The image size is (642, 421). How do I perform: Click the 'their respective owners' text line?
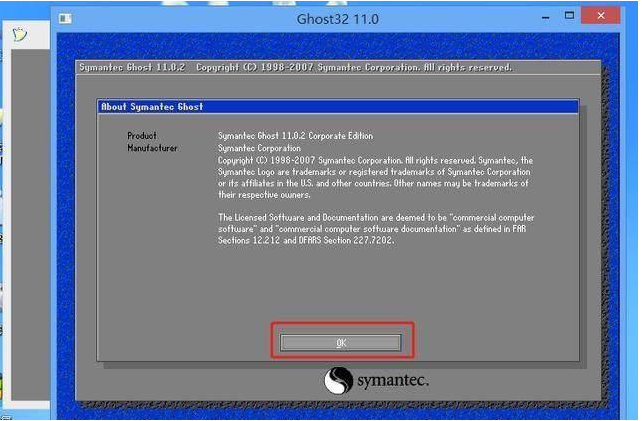click(264, 195)
